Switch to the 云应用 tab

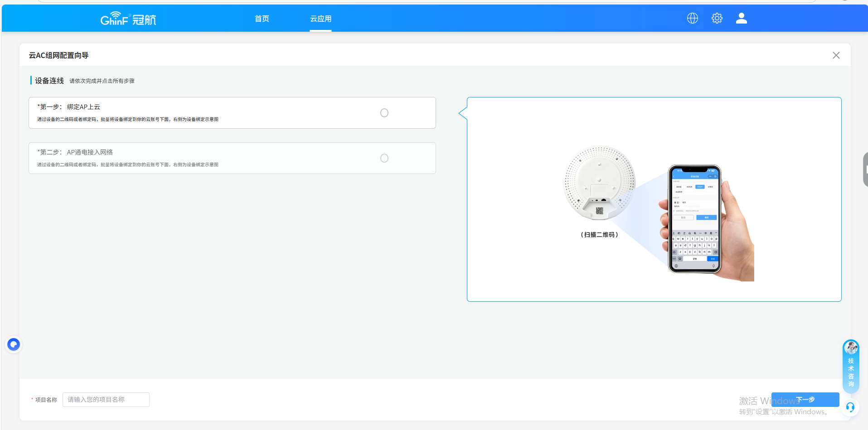click(x=320, y=19)
